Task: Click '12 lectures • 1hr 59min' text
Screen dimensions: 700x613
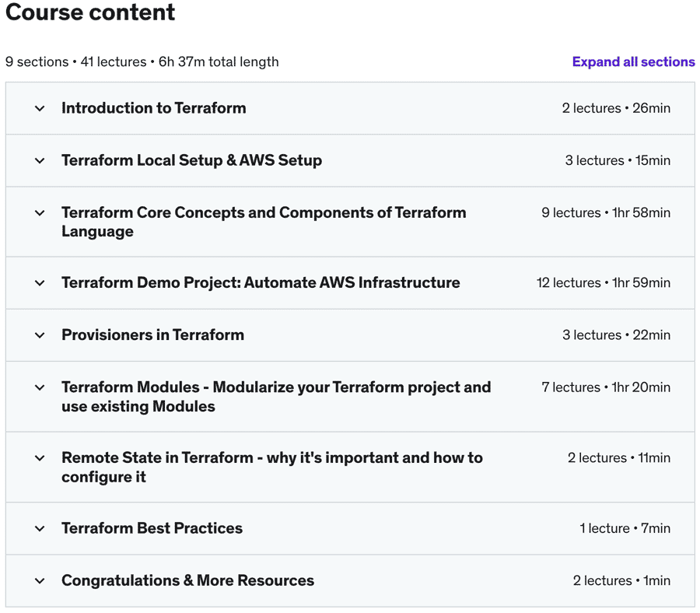Action: click(604, 282)
